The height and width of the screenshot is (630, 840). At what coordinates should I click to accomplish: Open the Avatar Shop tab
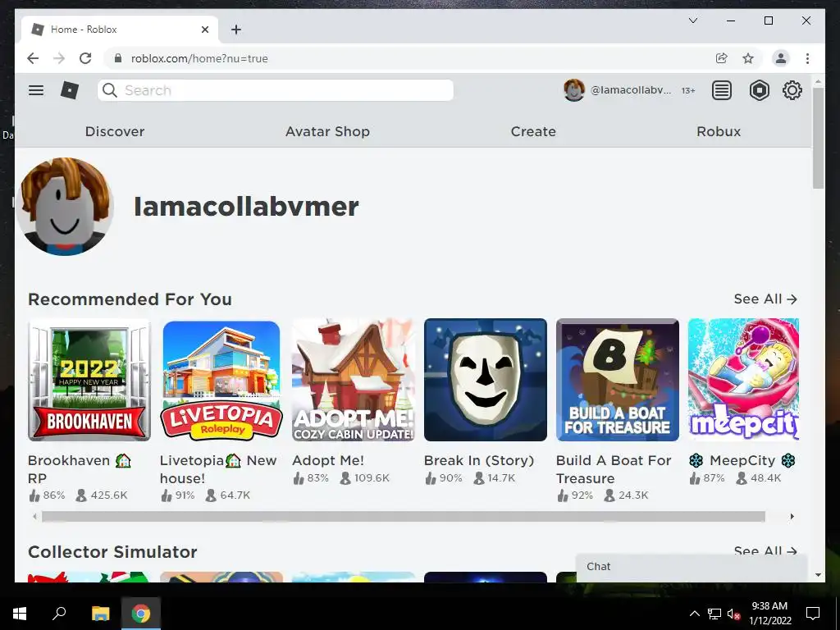pyautogui.click(x=327, y=131)
